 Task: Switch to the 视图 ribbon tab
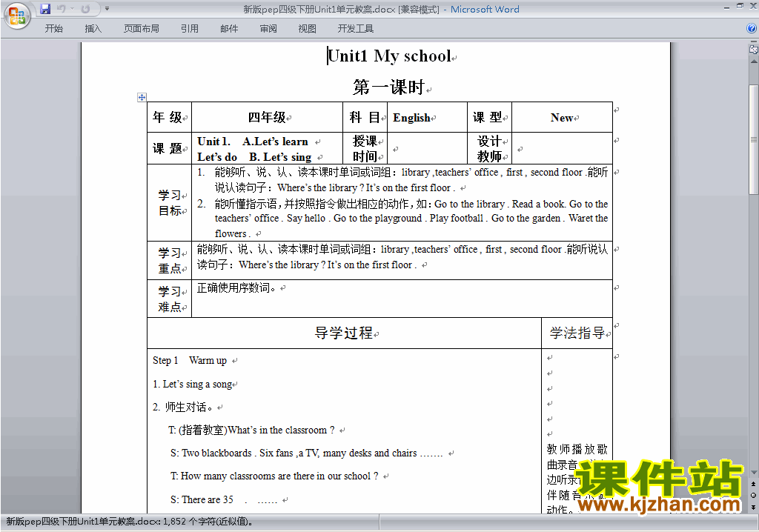pyautogui.click(x=308, y=29)
